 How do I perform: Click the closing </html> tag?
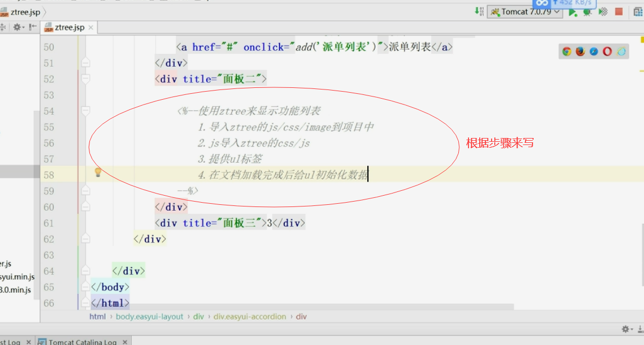point(110,303)
